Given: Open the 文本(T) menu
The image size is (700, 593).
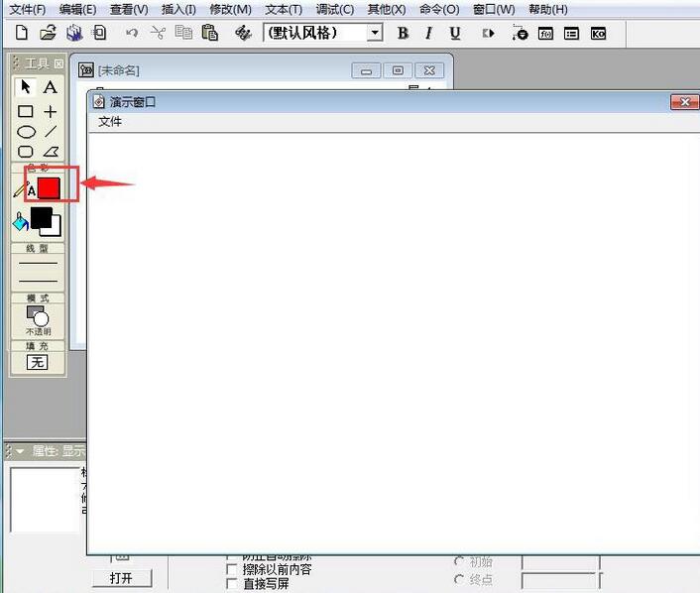Looking at the screenshot, I should 284,9.
